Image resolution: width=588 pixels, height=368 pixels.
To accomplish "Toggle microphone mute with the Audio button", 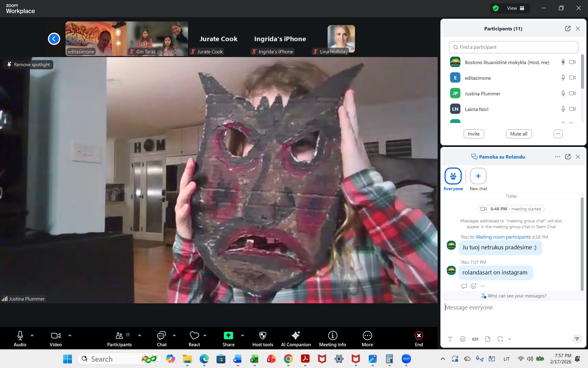I will [x=20, y=336].
